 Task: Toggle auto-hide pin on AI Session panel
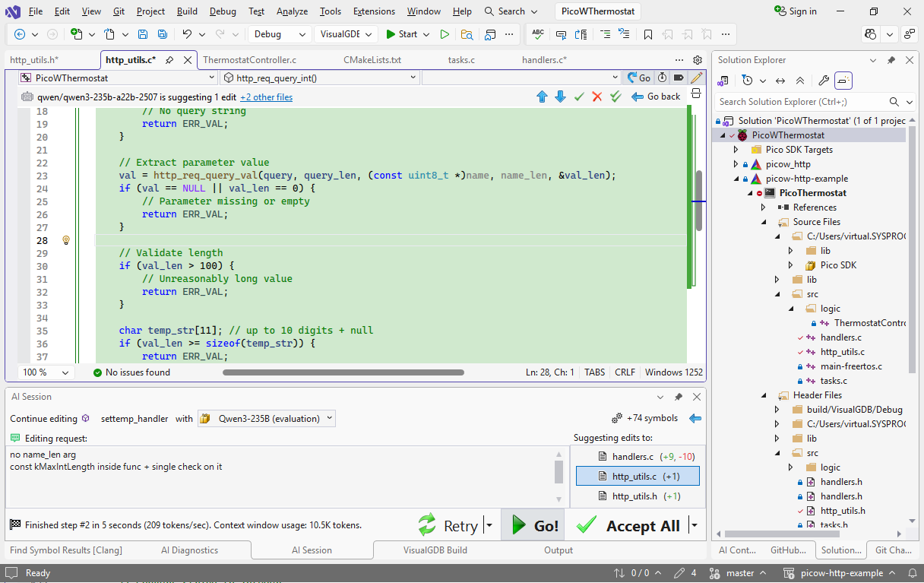679,397
